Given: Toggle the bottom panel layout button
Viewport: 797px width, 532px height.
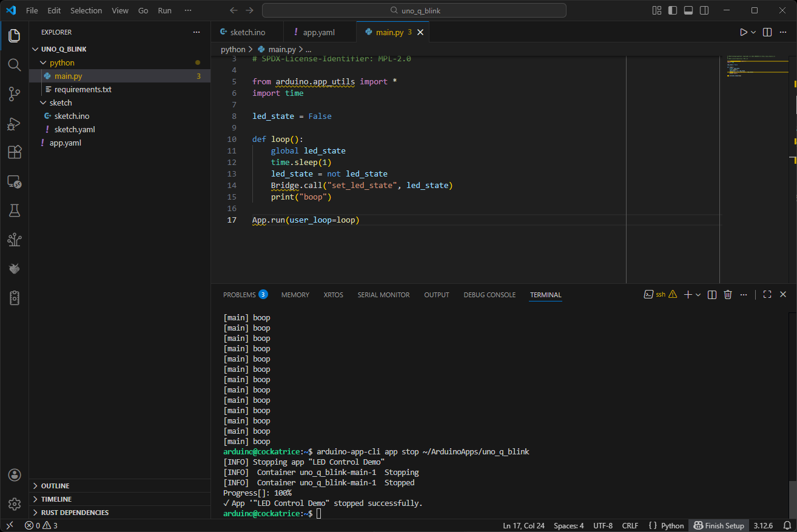Looking at the screenshot, I should pos(688,10).
